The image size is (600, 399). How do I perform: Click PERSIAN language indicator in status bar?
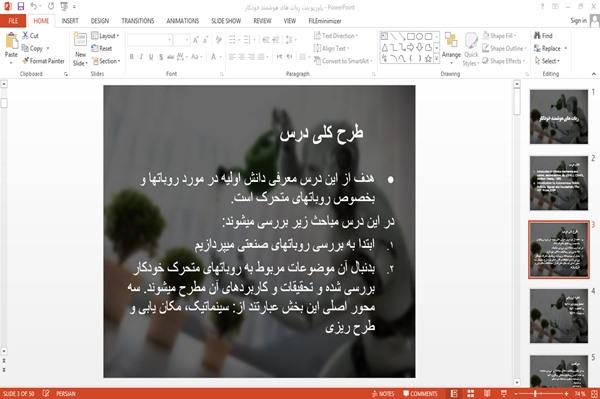pos(66,394)
